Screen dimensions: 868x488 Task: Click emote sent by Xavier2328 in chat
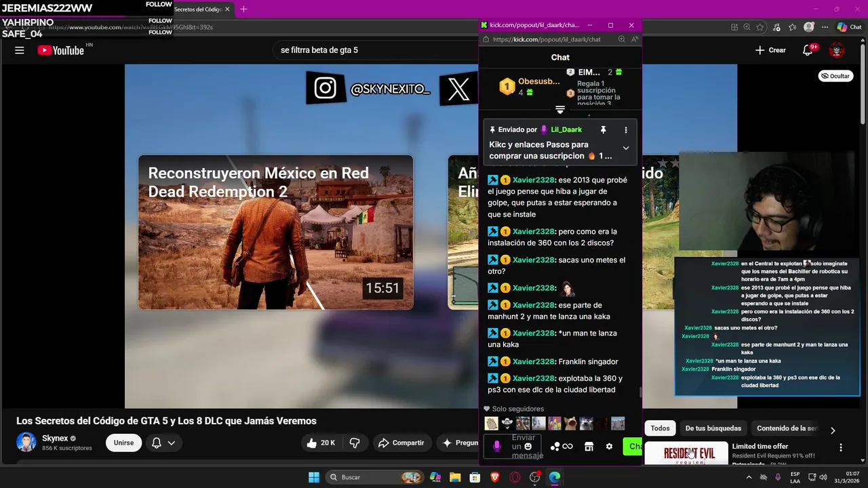[x=568, y=289]
